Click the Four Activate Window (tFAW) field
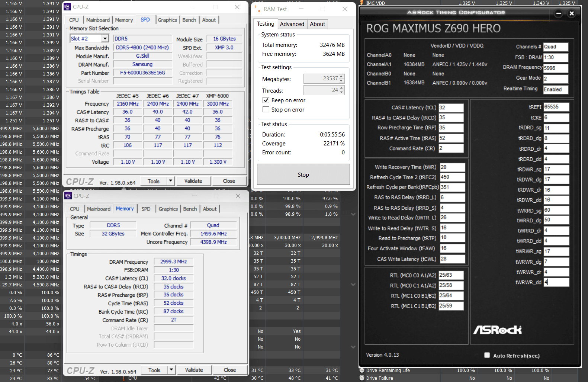588x382 pixels. [453, 248]
